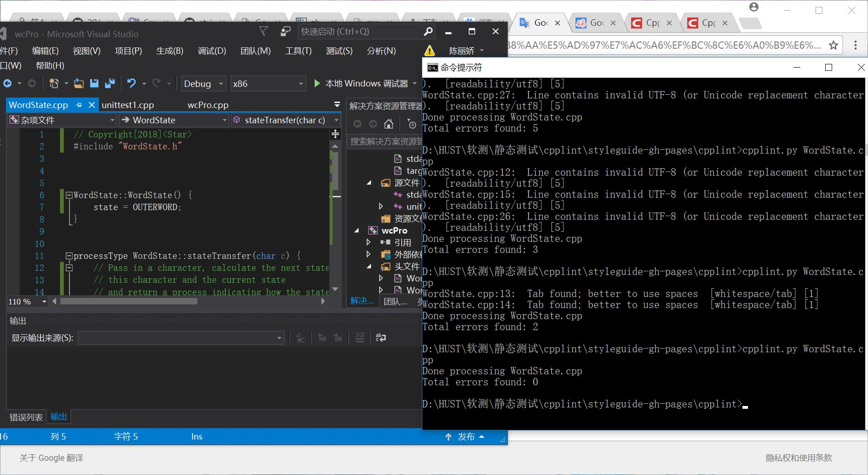868x475 pixels.
Task: Click the editor horizontal scrollbar thumb
Action: (x=128, y=302)
